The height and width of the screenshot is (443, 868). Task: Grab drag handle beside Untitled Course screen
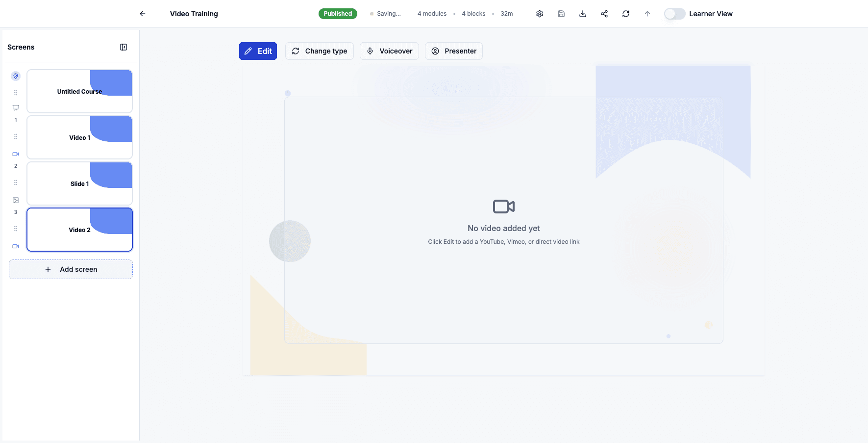(x=16, y=93)
